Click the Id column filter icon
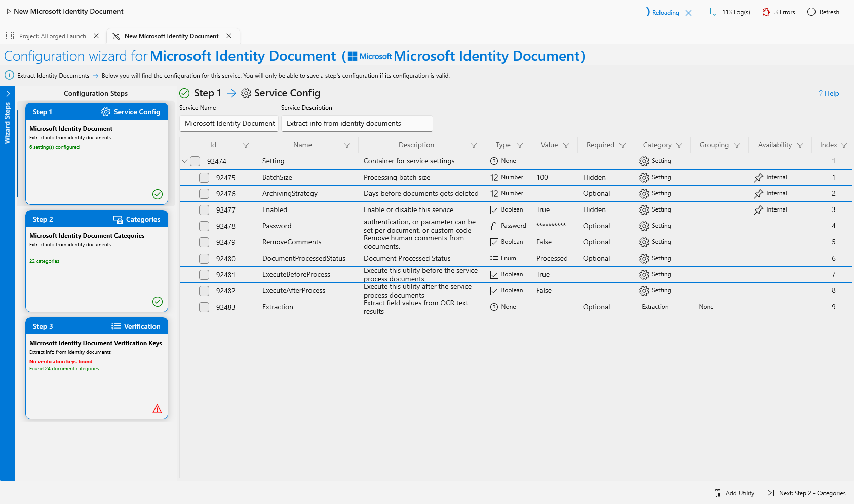This screenshot has height=504, width=854. [x=246, y=145]
